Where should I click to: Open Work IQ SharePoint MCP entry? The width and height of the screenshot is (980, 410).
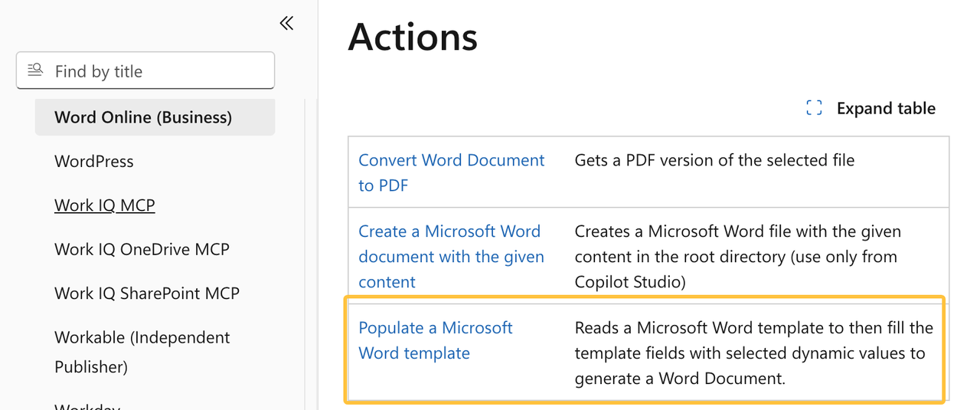click(x=147, y=294)
